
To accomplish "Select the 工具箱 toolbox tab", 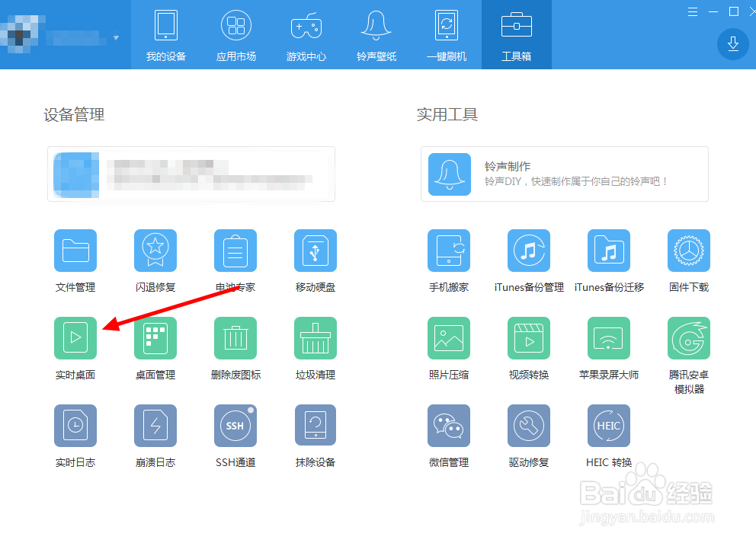I will (517, 35).
